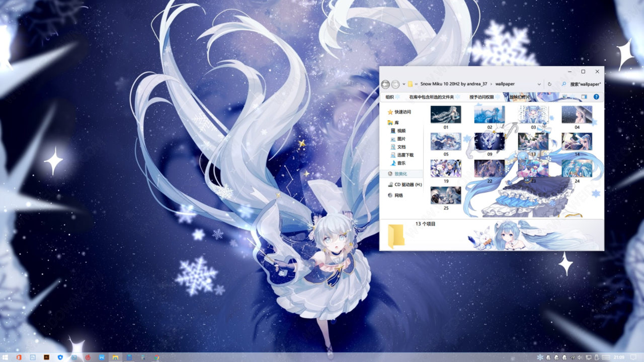Click the breadcrumb double-chevron overflow
This screenshot has width=644, height=362.
(416, 84)
